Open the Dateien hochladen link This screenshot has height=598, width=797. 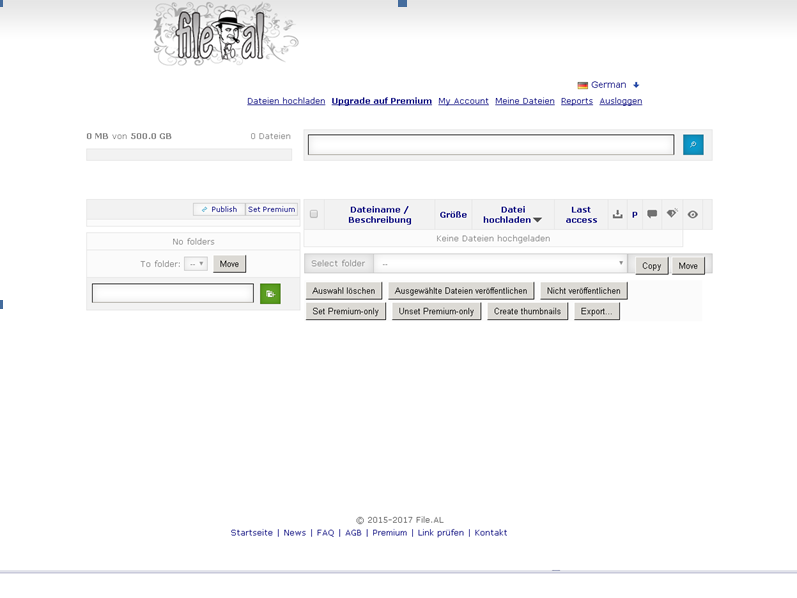[x=286, y=101]
